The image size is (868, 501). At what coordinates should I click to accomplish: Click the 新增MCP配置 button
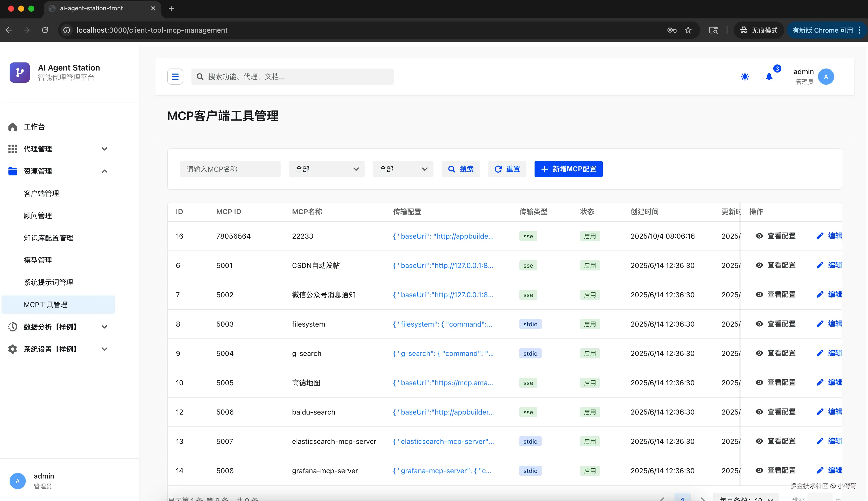point(568,169)
